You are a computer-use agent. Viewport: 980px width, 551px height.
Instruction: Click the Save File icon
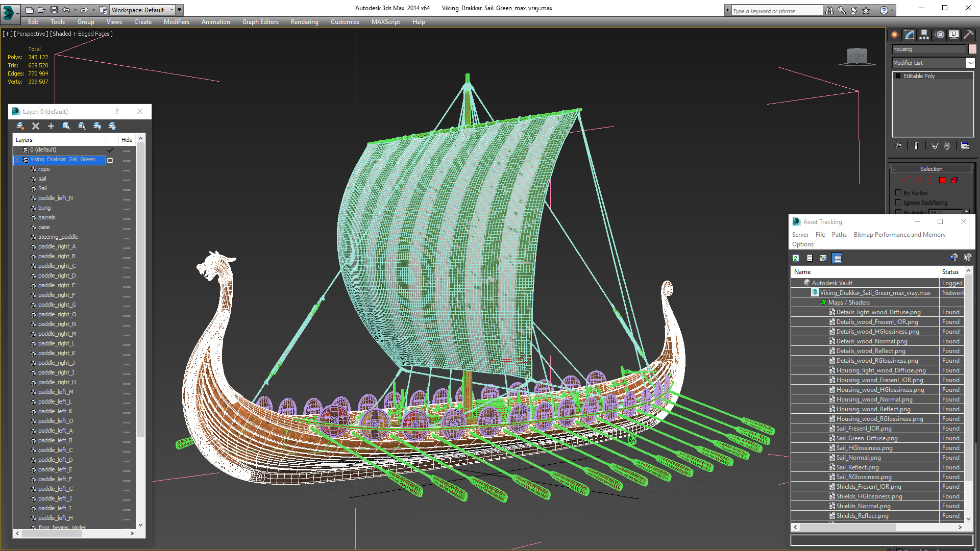coord(54,10)
